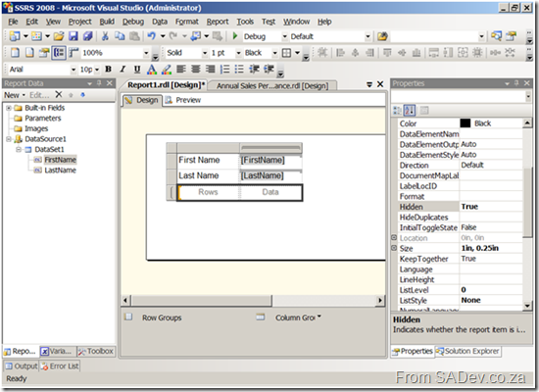Screen dimensions: 539x392
Task: Toggle Underline formatting
Action: pos(137,70)
